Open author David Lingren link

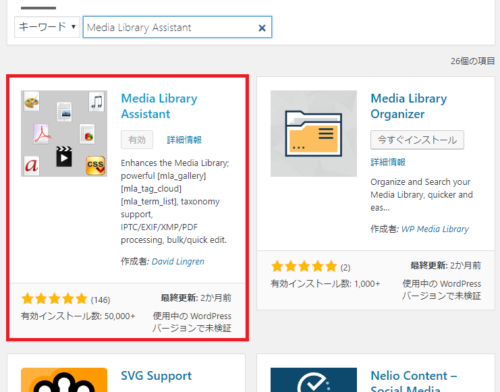click(178, 262)
